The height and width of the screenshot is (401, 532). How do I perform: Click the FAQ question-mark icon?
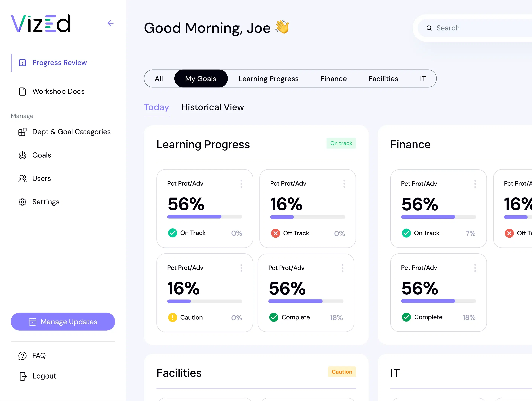tap(22, 356)
